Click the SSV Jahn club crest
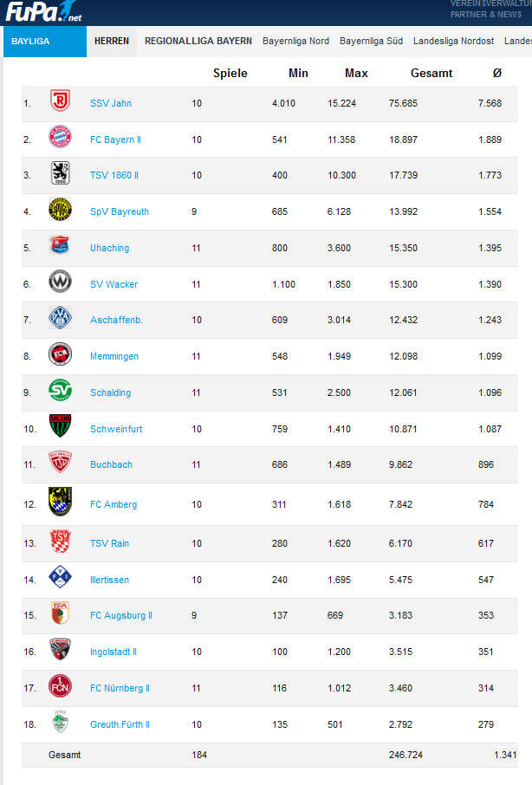The width and height of the screenshot is (532, 785). pyautogui.click(x=60, y=101)
